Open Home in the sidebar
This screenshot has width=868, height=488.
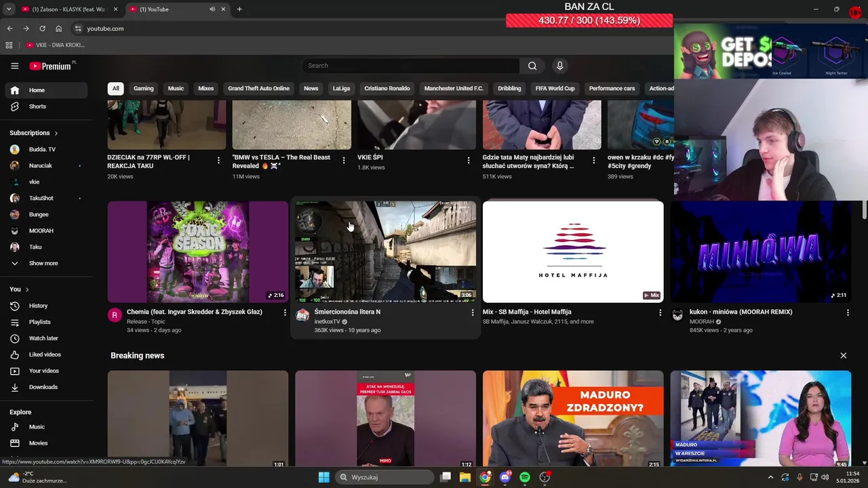(47, 90)
